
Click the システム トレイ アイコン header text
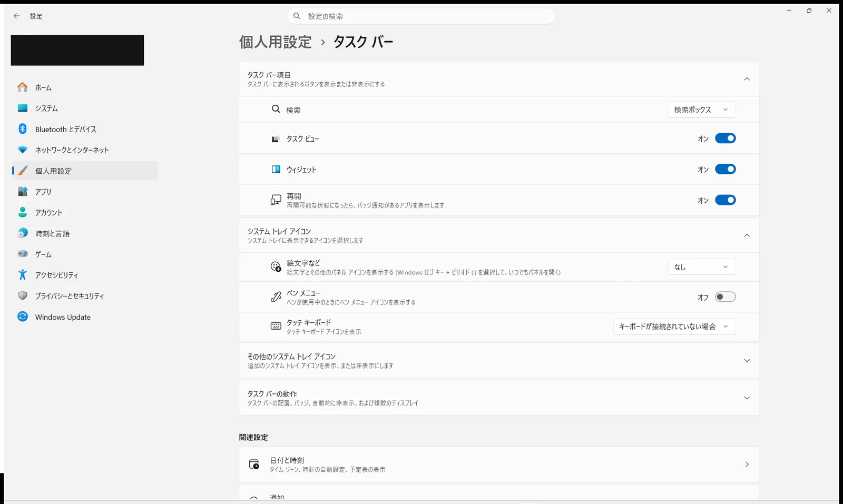(x=279, y=231)
